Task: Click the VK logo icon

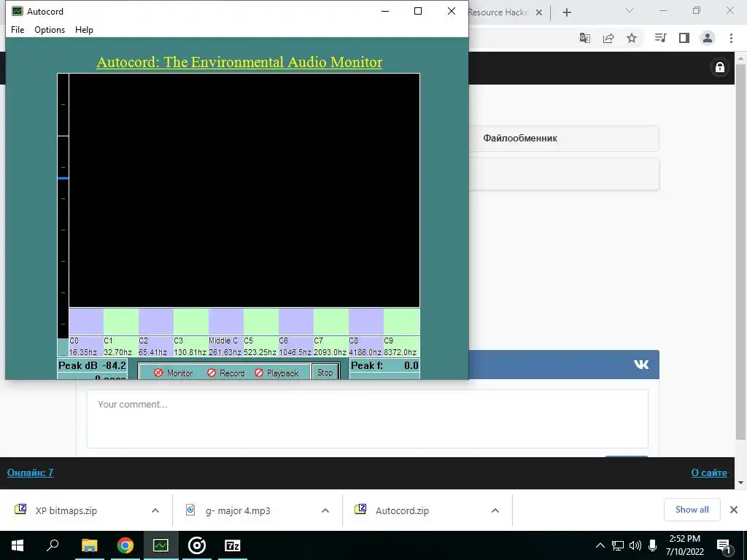Action: (641, 365)
